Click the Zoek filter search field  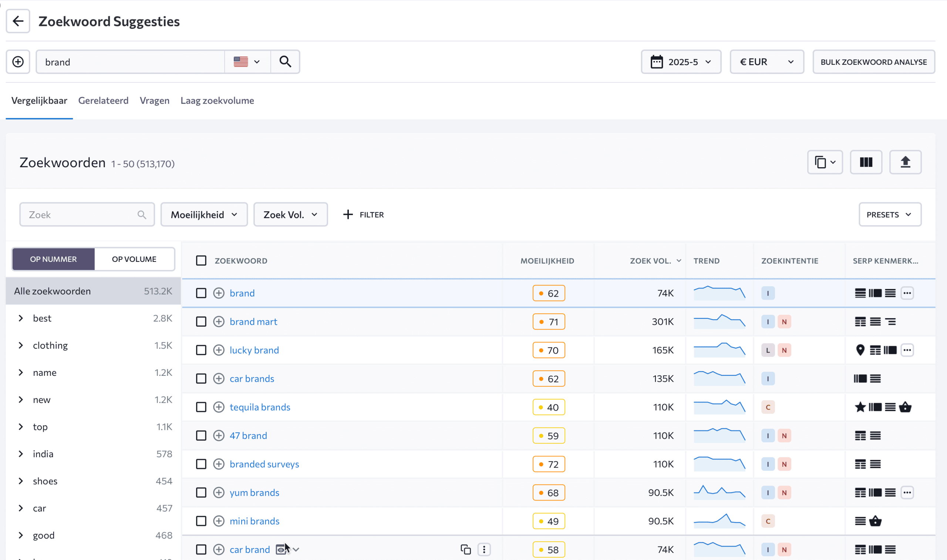[x=87, y=215]
